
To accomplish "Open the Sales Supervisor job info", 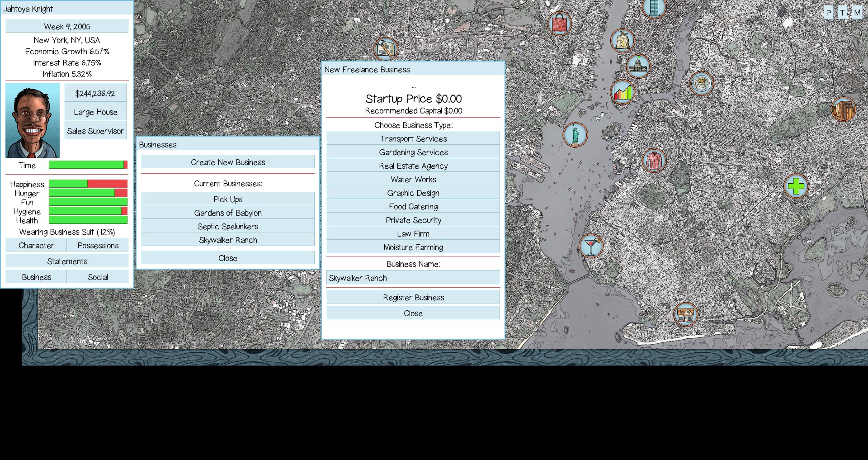I will 95,131.
